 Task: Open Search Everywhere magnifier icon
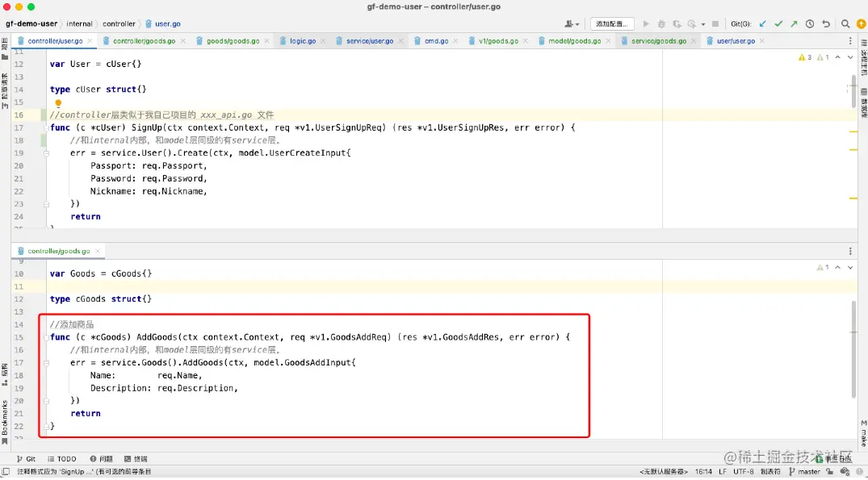pos(845,23)
